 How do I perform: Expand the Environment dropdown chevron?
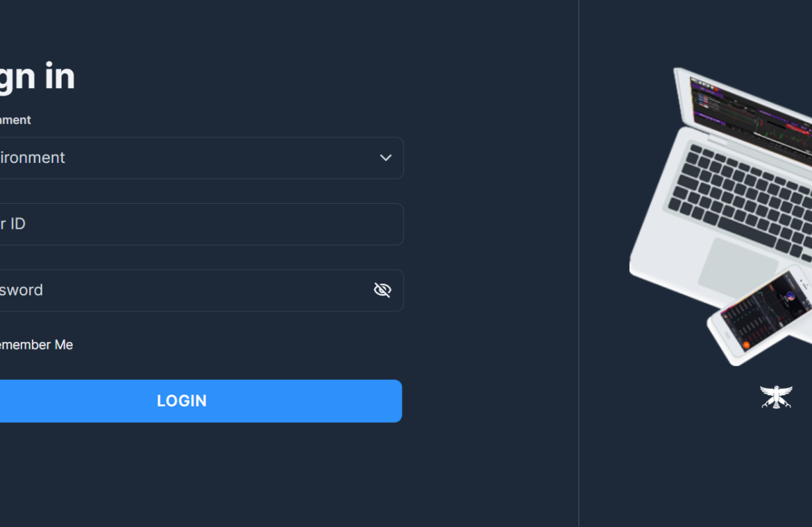pos(385,157)
